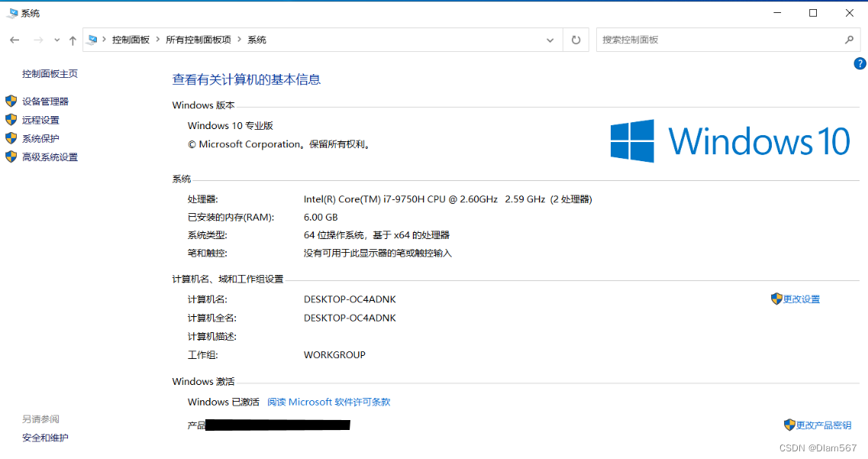Click 查看有关计算机的基本信息 heading

click(x=247, y=79)
